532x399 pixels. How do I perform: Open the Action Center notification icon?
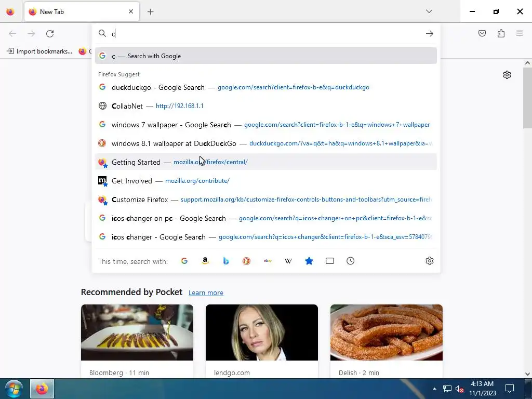click(510, 389)
